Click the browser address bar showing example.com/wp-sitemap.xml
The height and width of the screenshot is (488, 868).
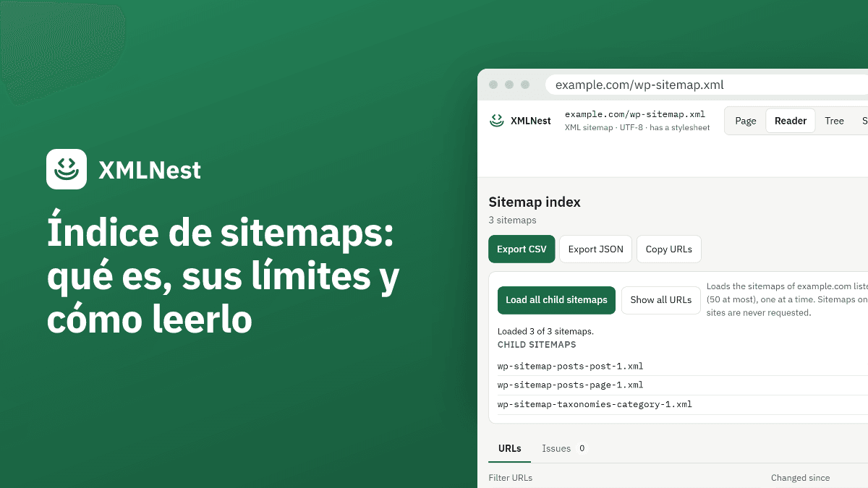[x=706, y=85]
